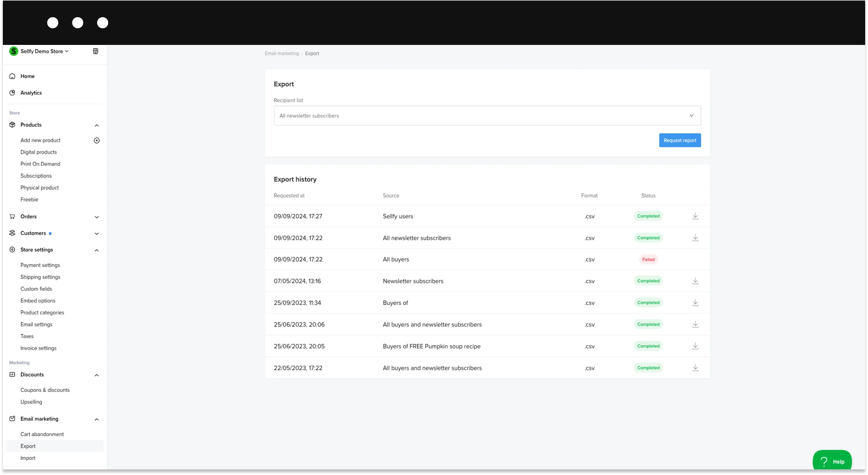Download the 25/06/2023 20:06 export file
This screenshot has width=868, height=475.
(695, 325)
